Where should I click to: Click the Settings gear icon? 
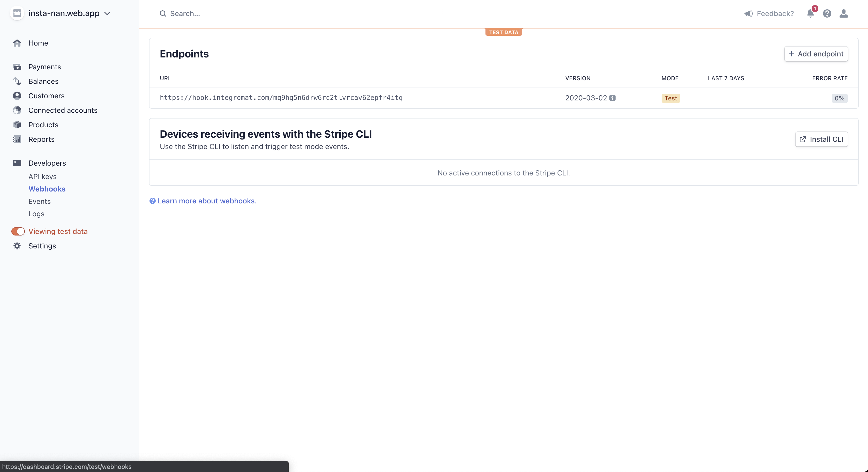point(17,246)
